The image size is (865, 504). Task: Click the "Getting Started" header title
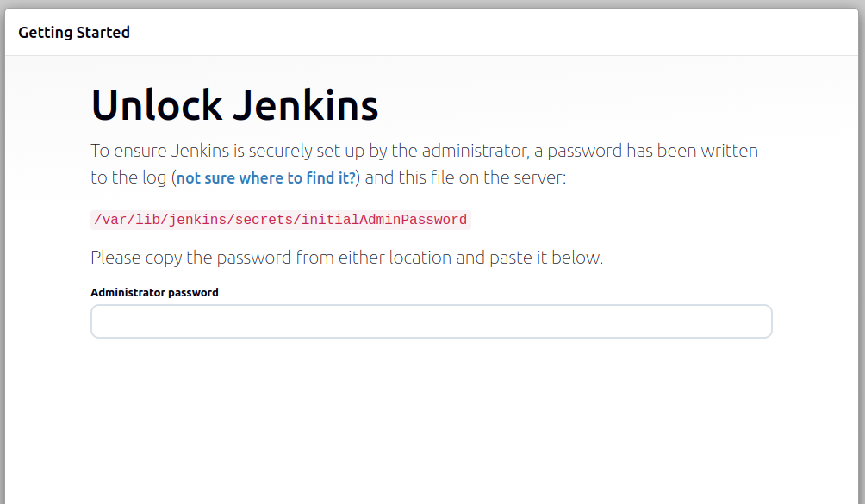[74, 33]
